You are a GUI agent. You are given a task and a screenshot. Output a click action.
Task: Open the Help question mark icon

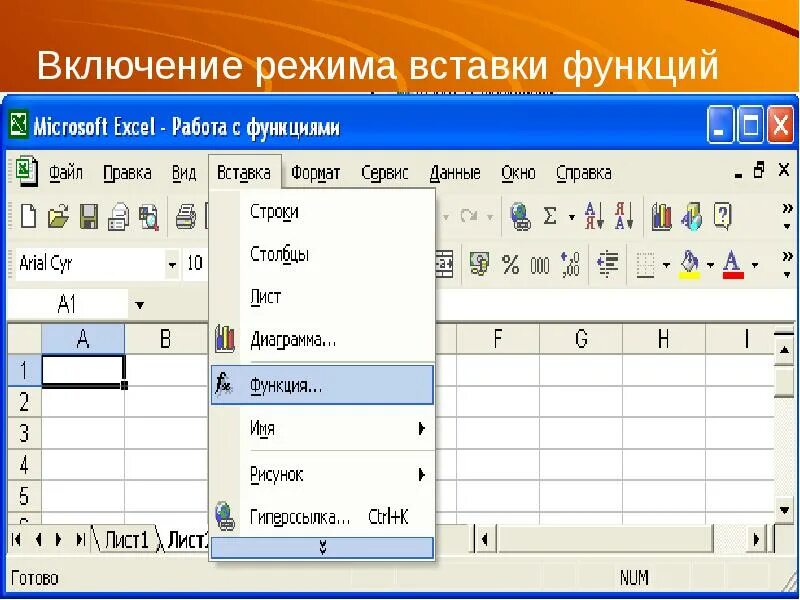tap(722, 216)
